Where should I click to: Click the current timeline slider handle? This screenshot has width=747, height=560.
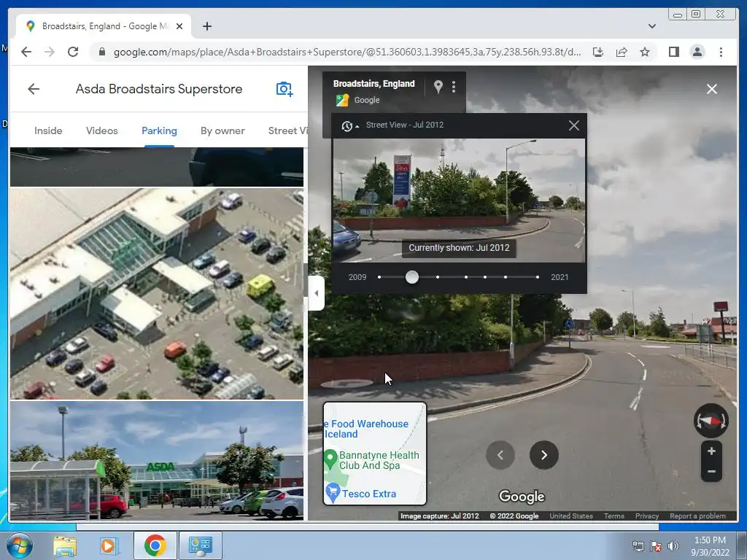412,277
